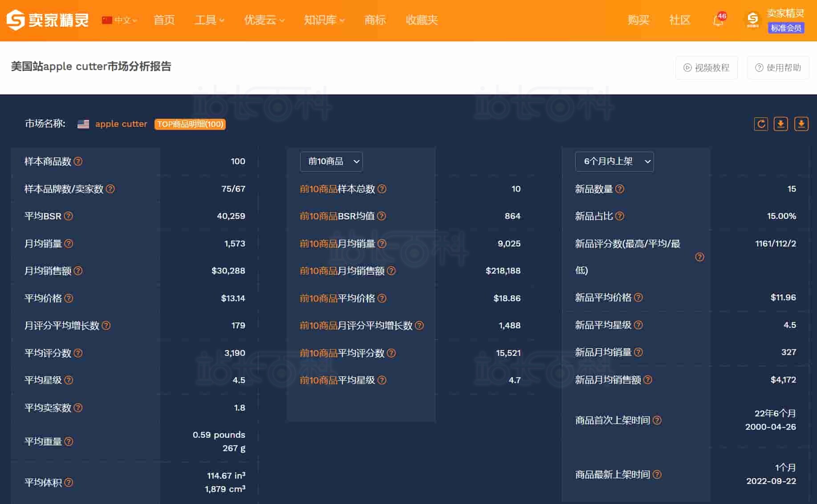
Task: Open the help tooltip next to 样本商品数
Action: click(78, 162)
